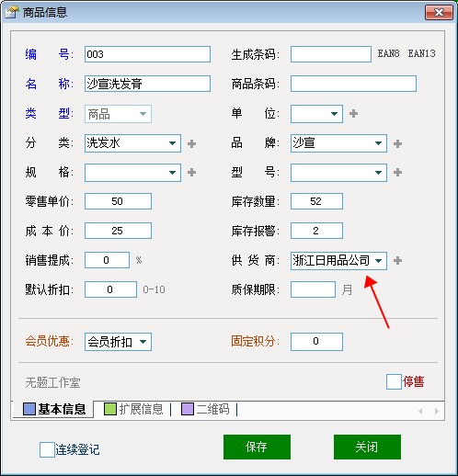
Task: Click plus icon beside 规格 dropdown
Action: click(x=191, y=173)
